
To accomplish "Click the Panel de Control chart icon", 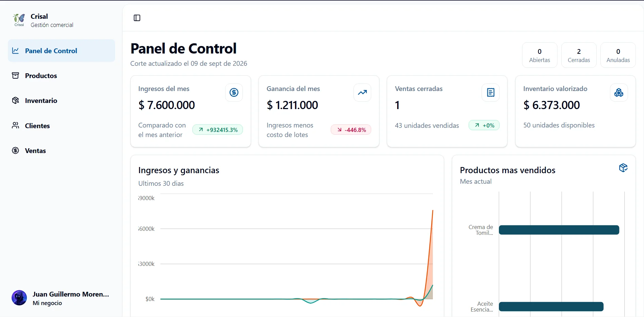I will 15,51.
